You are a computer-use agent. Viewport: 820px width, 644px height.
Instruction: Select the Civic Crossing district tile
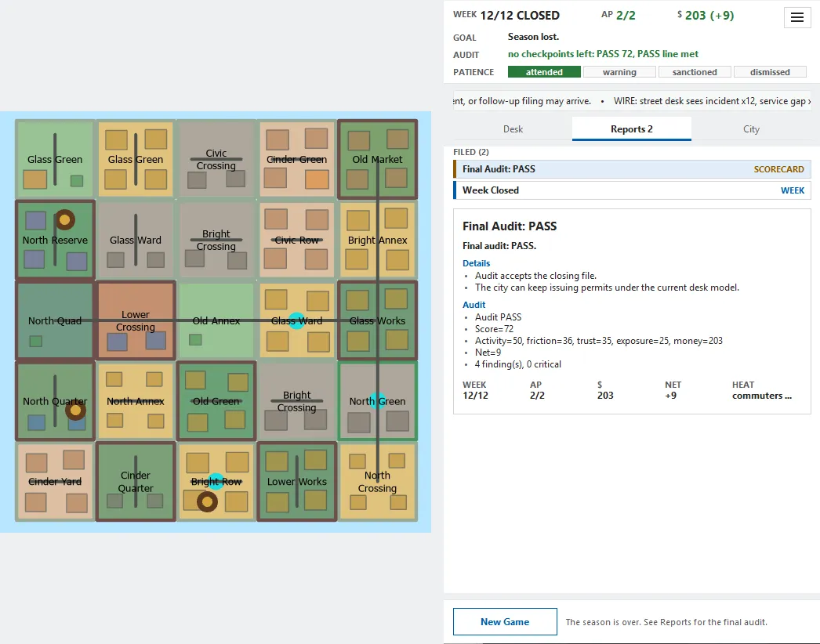(216, 159)
